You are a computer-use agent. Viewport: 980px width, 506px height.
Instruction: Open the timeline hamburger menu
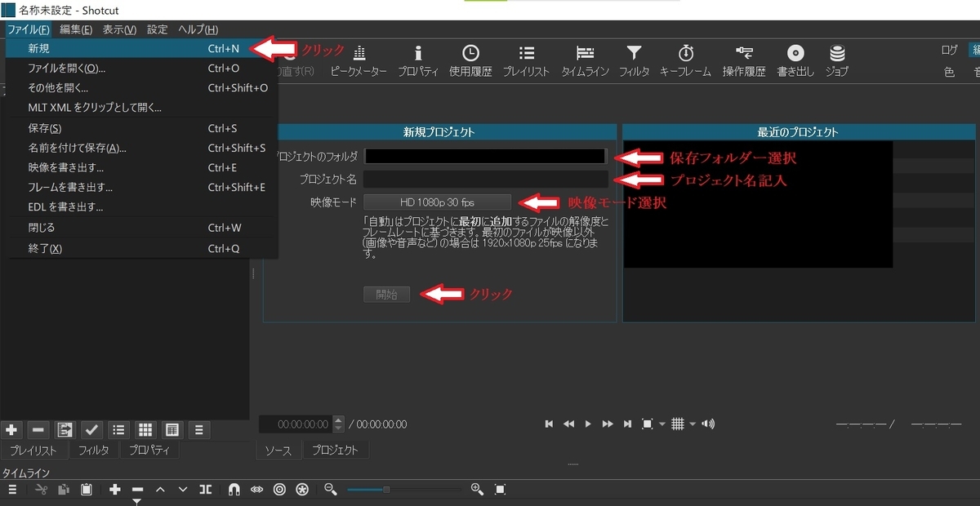[x=11, y=489]
